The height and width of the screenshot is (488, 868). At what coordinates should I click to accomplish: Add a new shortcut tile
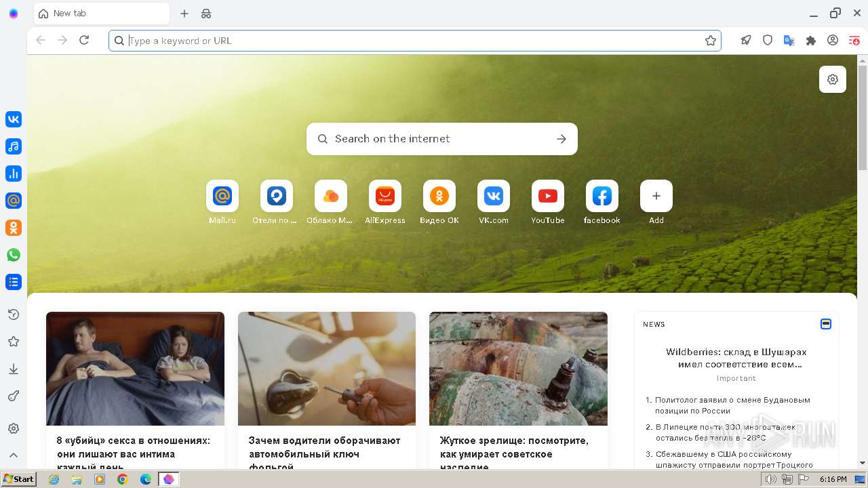656,197
